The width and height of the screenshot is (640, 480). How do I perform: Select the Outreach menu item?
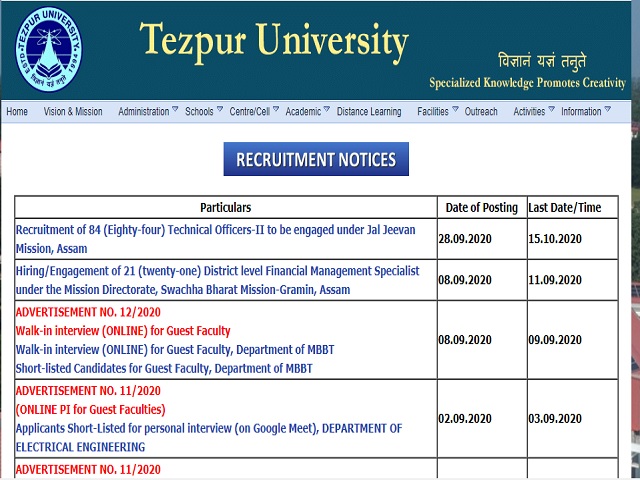(x=481, y=111)
